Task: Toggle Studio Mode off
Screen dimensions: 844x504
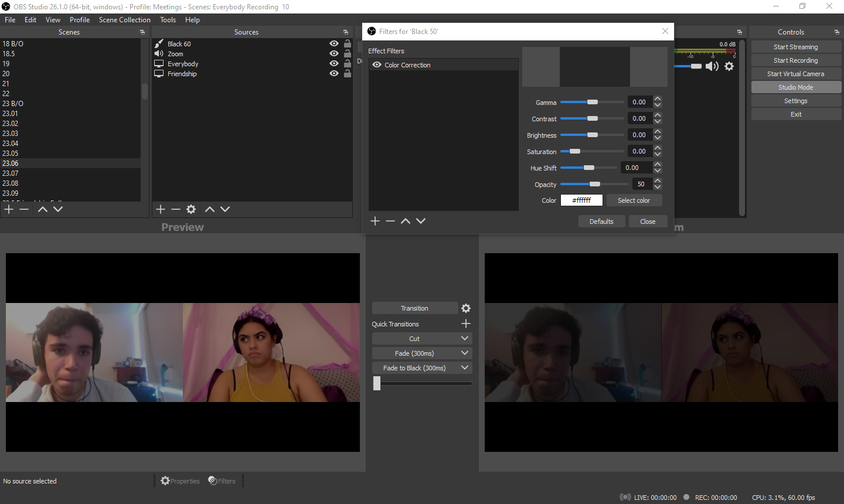Action: (796, 87)
